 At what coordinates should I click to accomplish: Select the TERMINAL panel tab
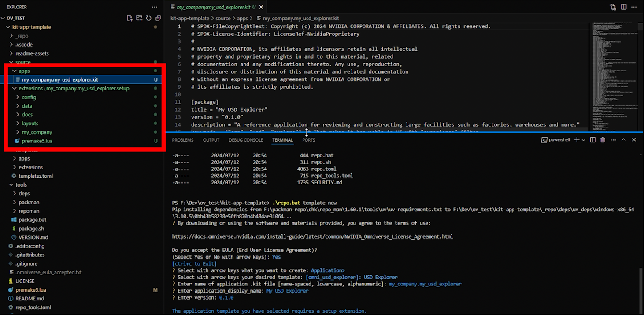click(x=282, y=140)
